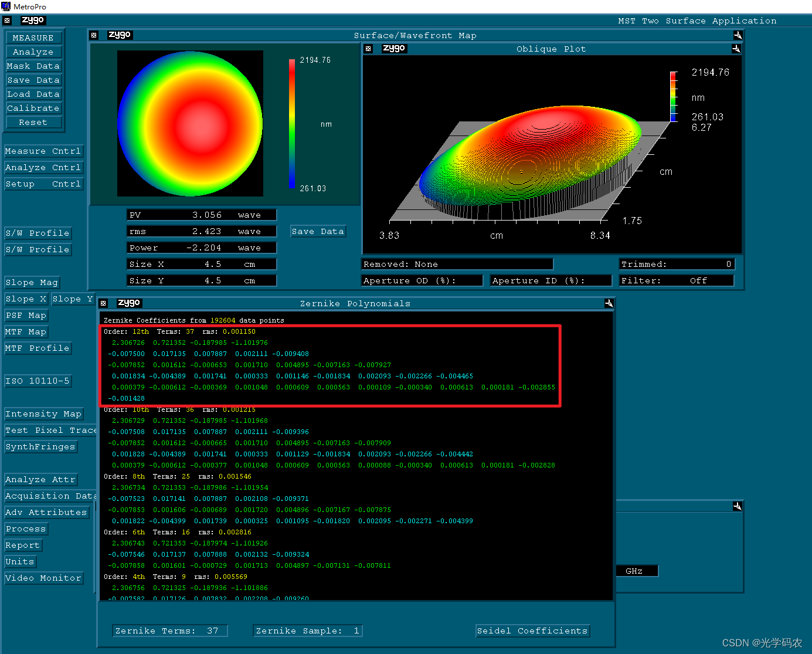Click the second S/W Profile button
Image resolution: width=812 pixels, height=654 pixels.
[x=38, y=250]
